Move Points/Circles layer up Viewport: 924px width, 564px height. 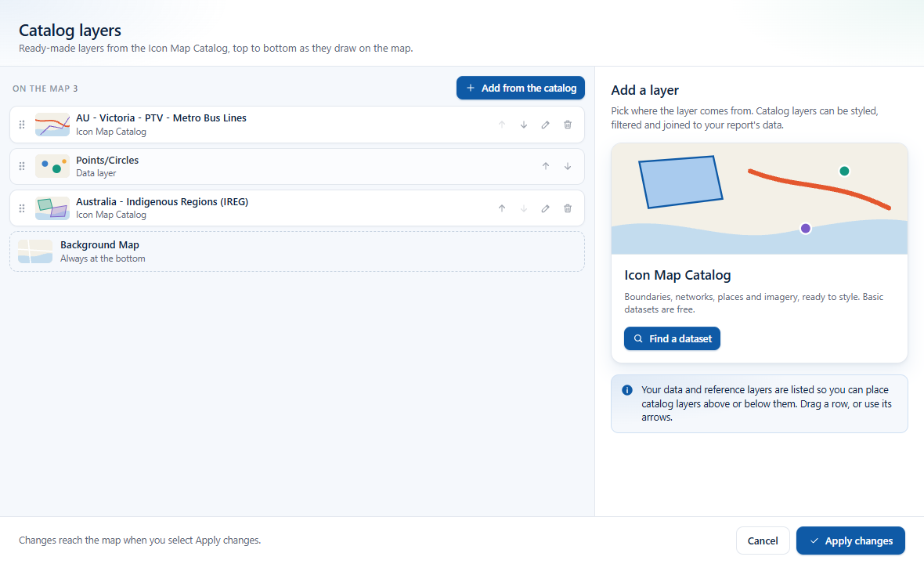pyautogui.click(x=546, y=166)
